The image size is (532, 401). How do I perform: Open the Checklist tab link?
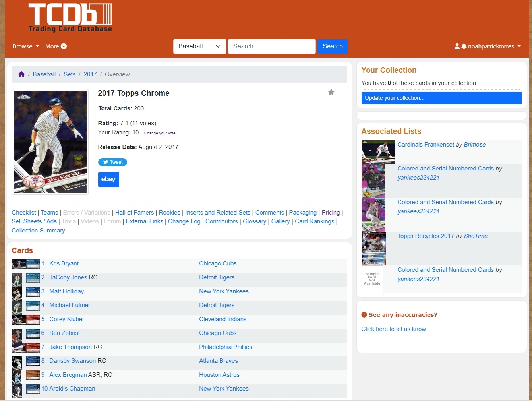(24, 213)
